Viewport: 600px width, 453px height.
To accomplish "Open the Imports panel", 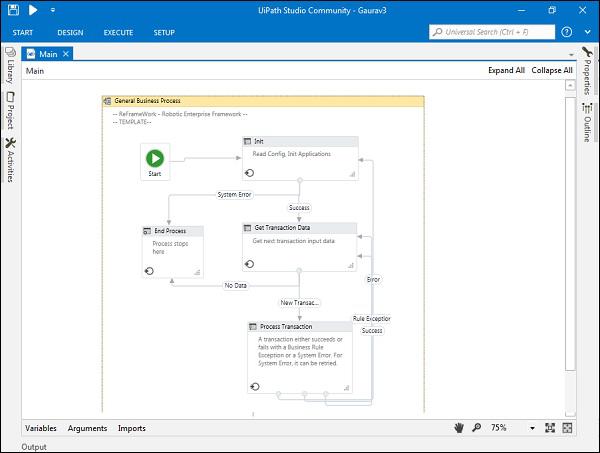I will [132, 428].
